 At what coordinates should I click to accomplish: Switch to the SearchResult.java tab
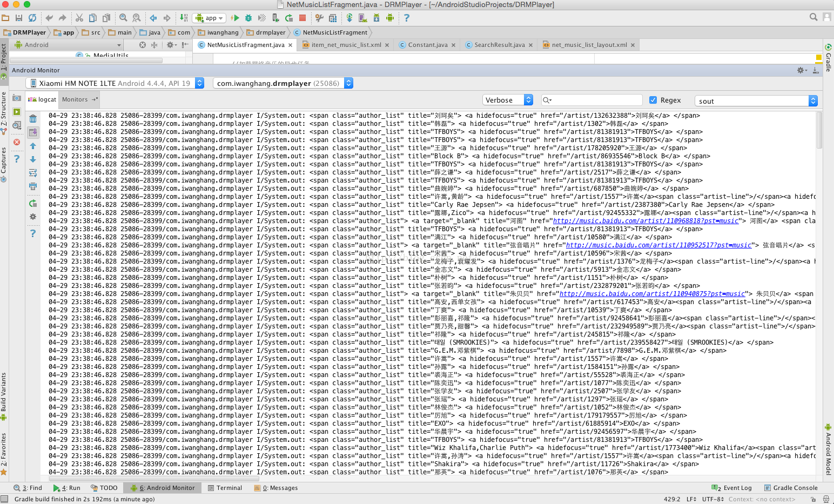(500, 45)
